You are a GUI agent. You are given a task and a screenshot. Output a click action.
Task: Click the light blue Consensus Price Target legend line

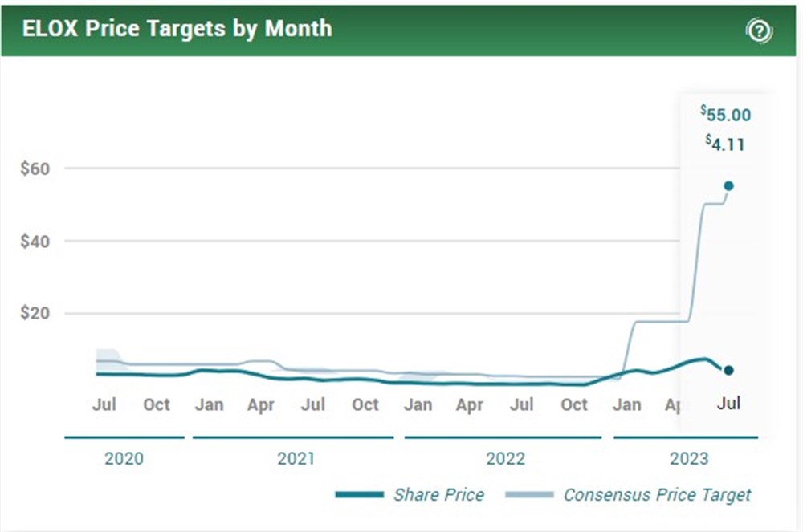(x=529, y=494)
